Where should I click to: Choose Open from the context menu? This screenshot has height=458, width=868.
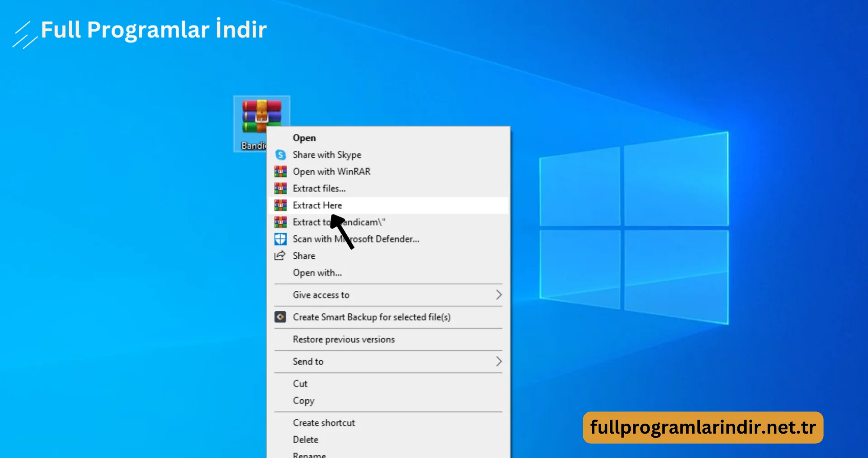tap(389, 138)
